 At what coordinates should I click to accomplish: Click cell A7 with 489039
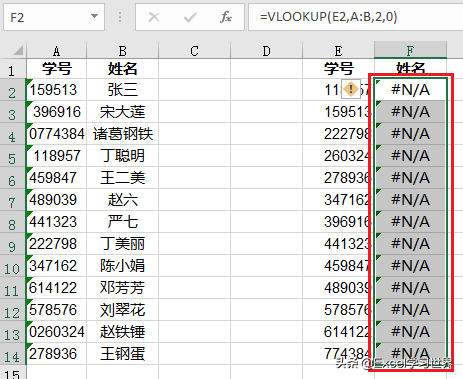coord(56,200)
